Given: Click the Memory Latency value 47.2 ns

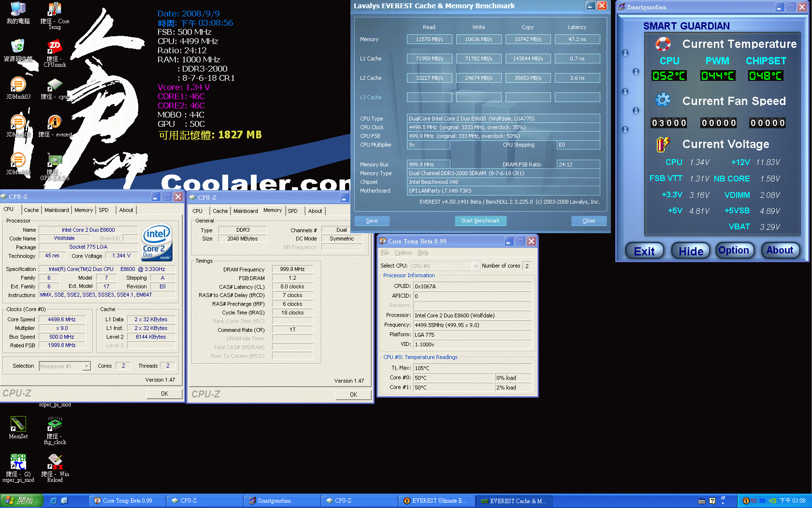Looking at the screenshot, I should click(x=577, y=39).
